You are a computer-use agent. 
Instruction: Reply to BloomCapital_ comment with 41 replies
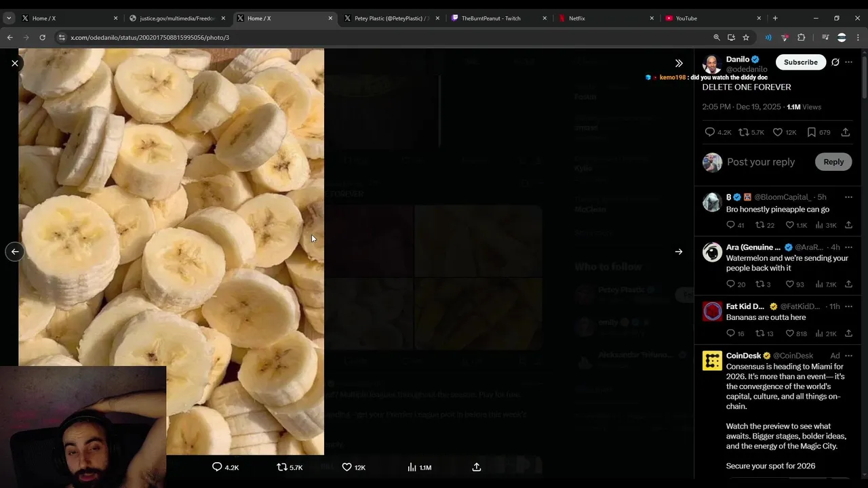coord(735,225)
